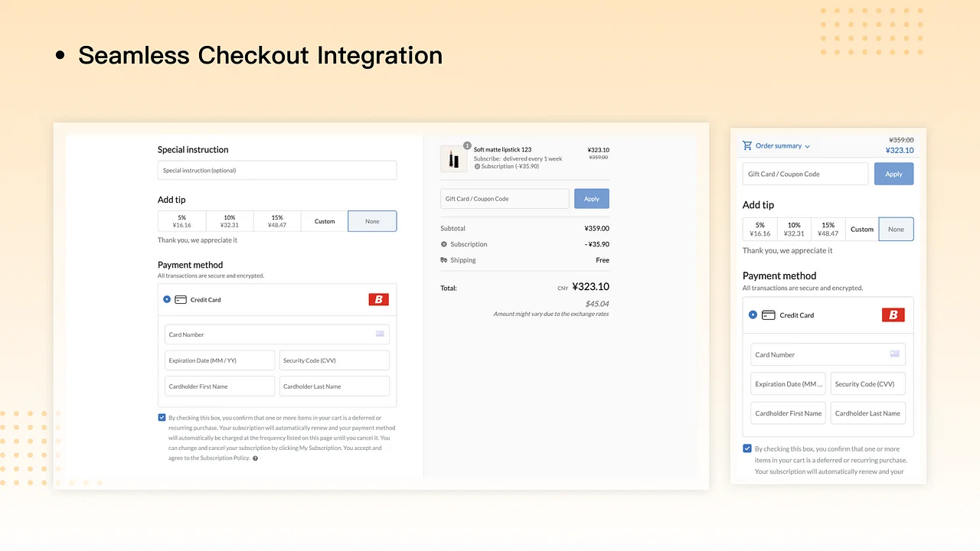Uncheck the recurring purchase agreement checkbox
This screenshot has height=551, width=980.
click(162, 417)
